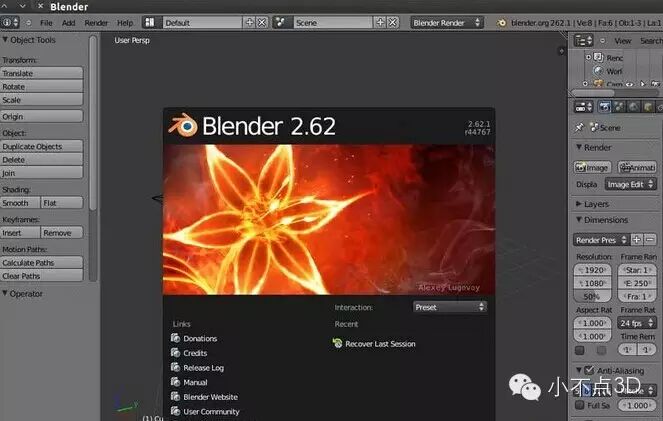Set shading to Flat
Viewport: 663px width, 421px height.
62,203
